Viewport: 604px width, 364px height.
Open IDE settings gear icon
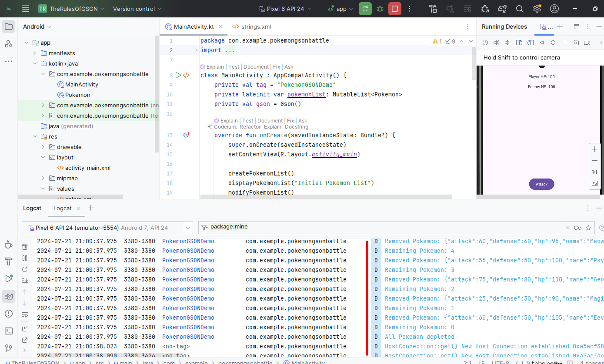(x=537, y=9)
